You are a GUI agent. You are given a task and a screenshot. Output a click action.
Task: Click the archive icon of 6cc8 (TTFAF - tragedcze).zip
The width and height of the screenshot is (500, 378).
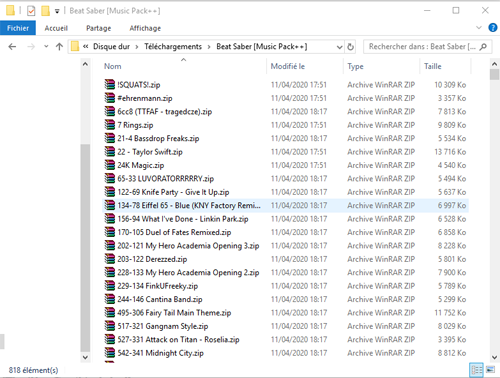tap(110, 111)
